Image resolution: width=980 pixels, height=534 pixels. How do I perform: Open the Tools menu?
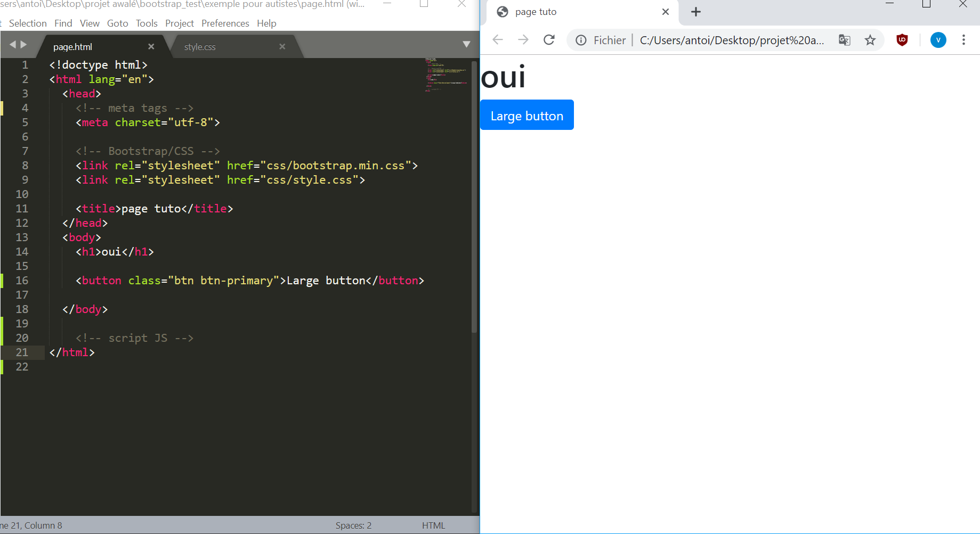(147, 23)
